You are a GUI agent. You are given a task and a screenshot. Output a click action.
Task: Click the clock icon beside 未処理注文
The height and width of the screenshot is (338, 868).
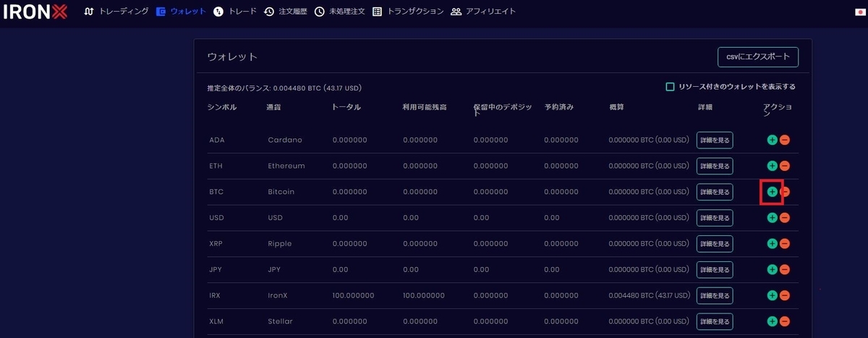coord(320,12)
